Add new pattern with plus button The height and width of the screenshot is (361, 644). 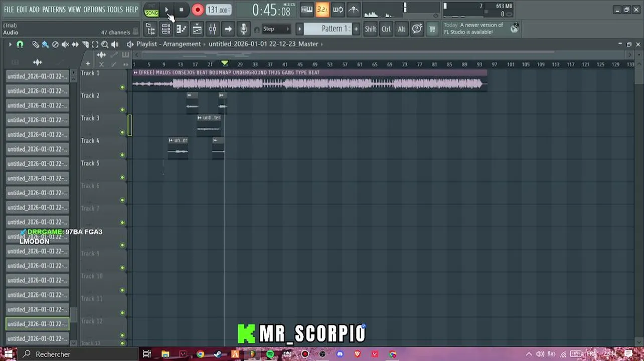point(356,29)
